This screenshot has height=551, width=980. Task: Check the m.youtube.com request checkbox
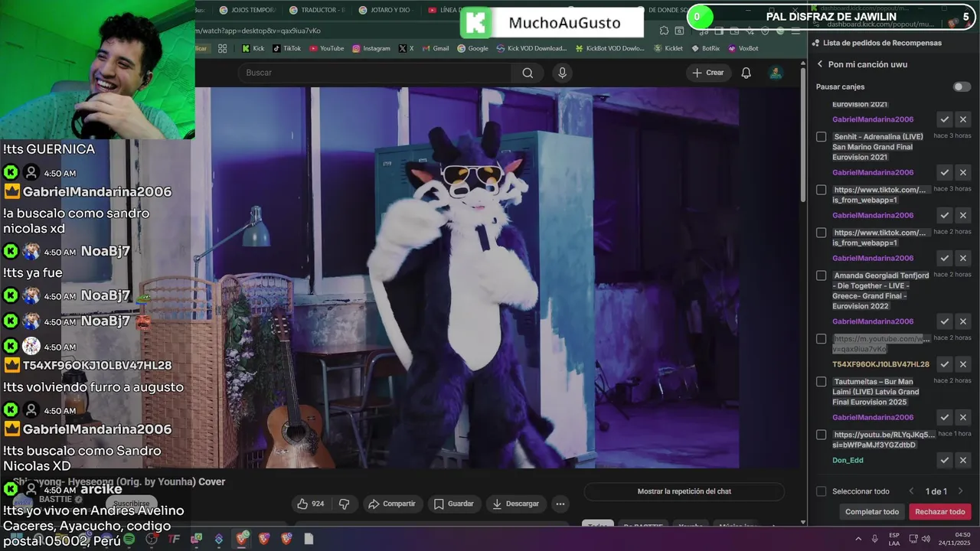click(822, 339)
